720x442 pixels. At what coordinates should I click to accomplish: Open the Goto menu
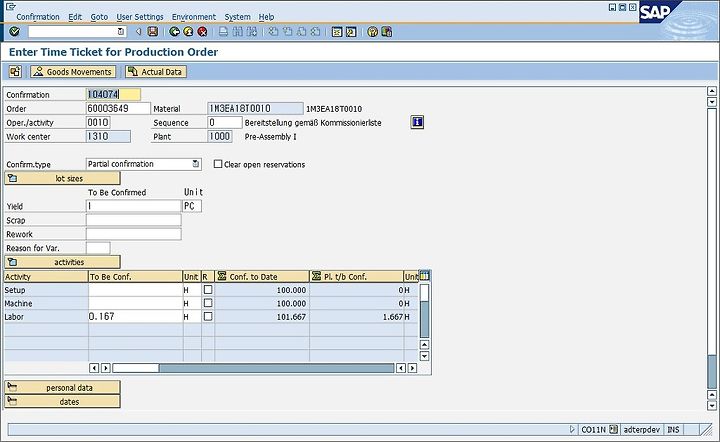[x=99, y=17]
